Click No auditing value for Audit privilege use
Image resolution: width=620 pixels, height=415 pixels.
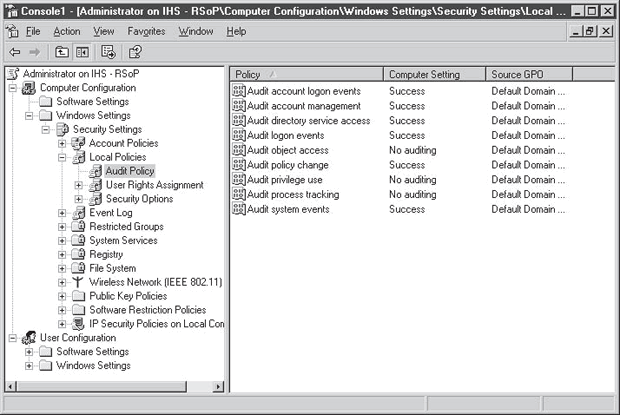click(x=413, y=180)
